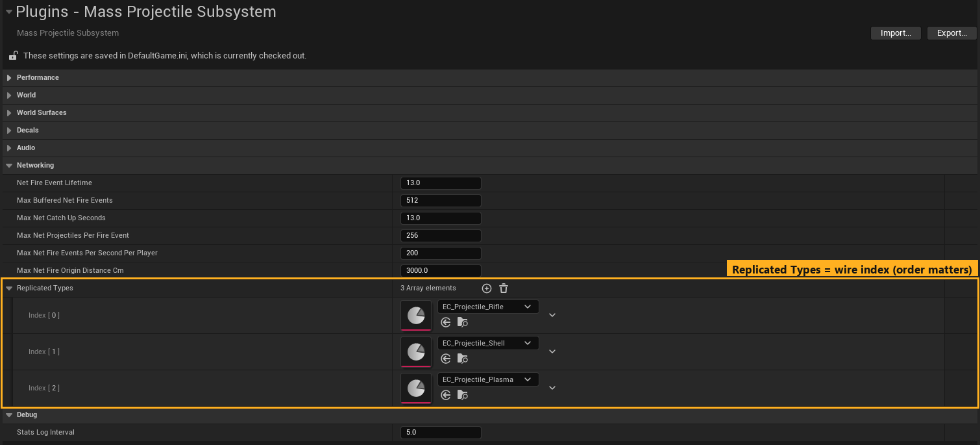The image size is (980, 445).
Task: Select the Index [ 2 ] row label
Action: point(45,388)
